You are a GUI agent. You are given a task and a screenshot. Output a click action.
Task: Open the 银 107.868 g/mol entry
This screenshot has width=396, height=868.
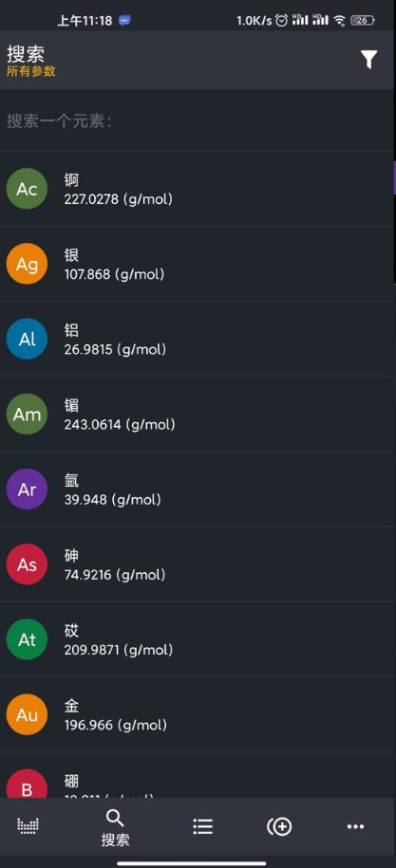(198, 264)
